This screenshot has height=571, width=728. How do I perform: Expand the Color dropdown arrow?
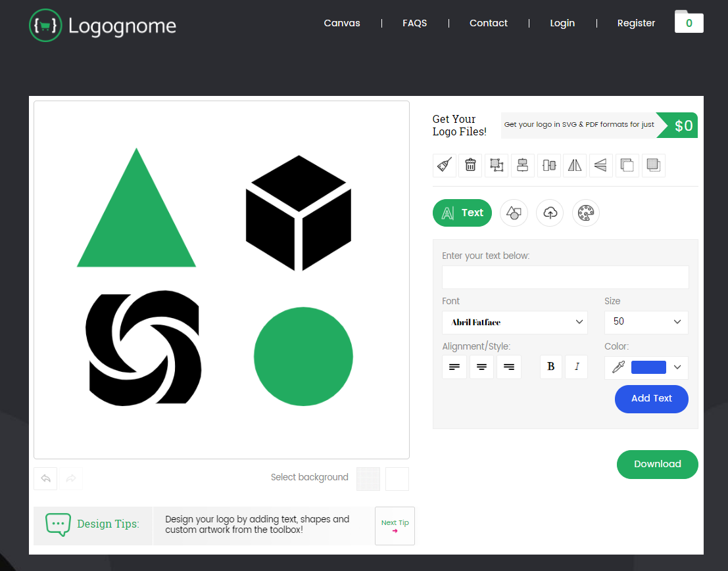(677, 367)
